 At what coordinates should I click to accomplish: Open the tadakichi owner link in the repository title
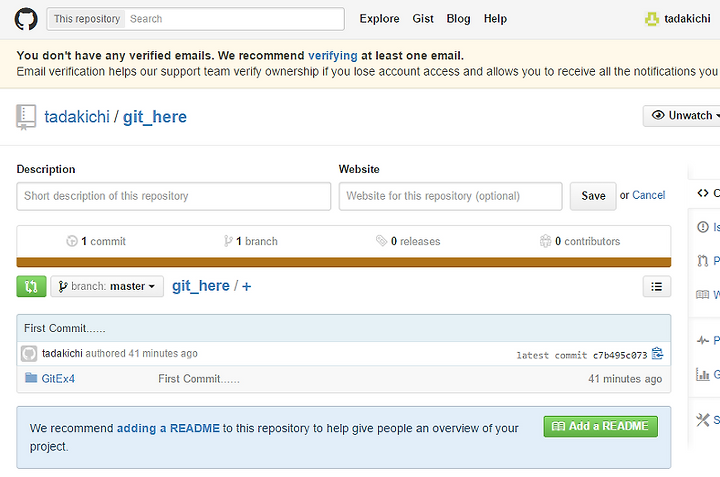[x=77, y=117]
